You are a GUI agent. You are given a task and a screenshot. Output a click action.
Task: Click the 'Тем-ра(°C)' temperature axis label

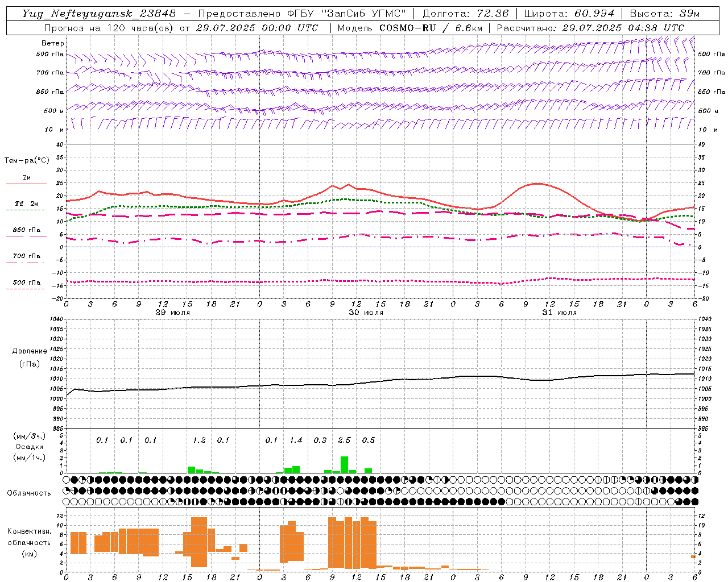[27, 161]
